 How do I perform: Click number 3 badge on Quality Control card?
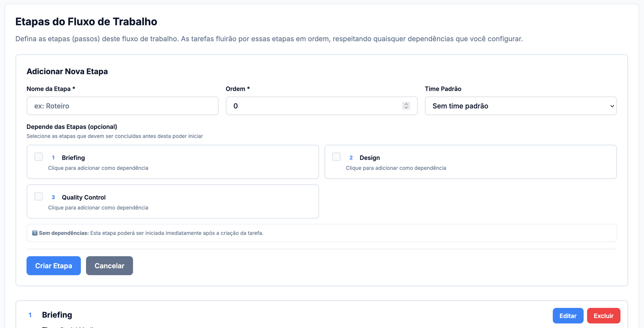[x=53, y=197]
